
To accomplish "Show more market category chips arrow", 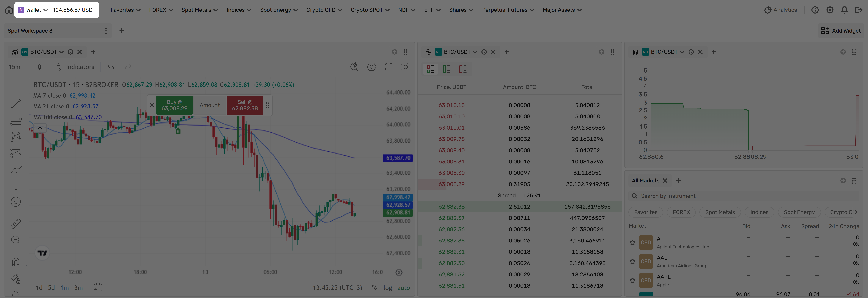I will [x=856, y=212].
